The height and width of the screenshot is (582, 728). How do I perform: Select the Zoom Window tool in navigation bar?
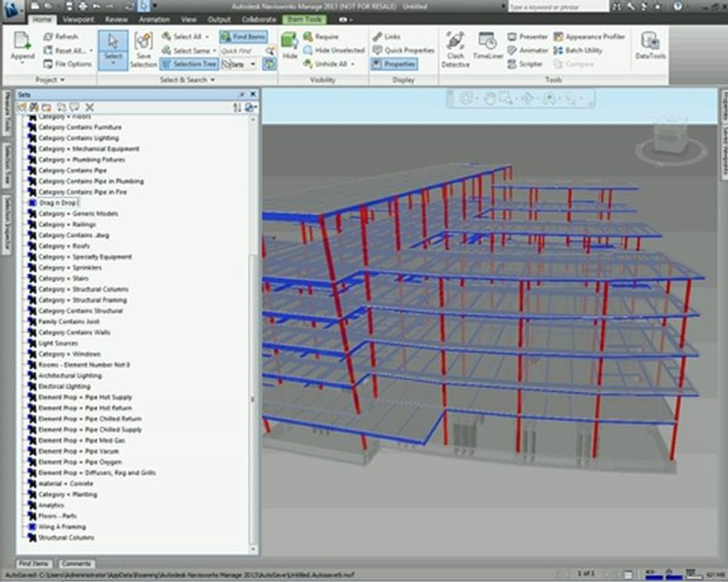point(505,99)
